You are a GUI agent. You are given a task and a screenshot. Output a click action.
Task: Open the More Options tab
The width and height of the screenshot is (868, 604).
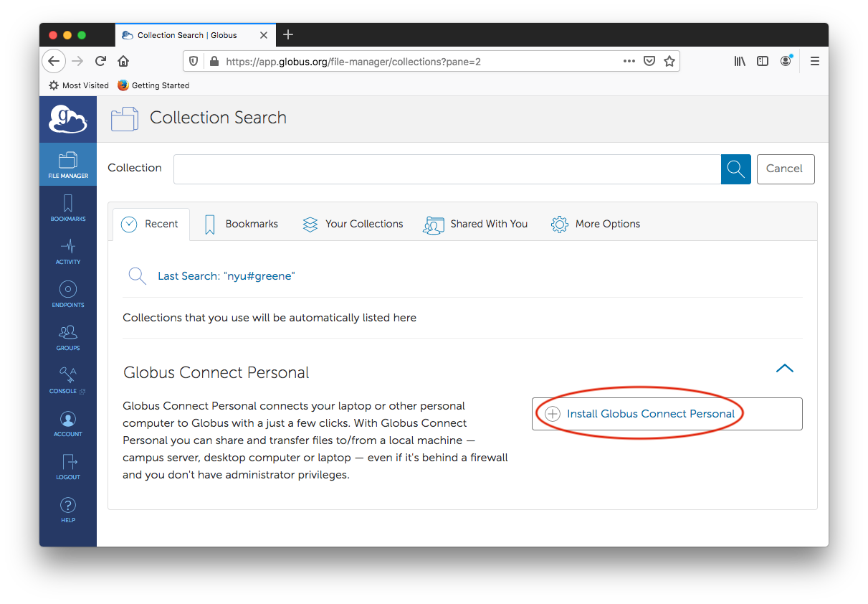click(596, 225)
